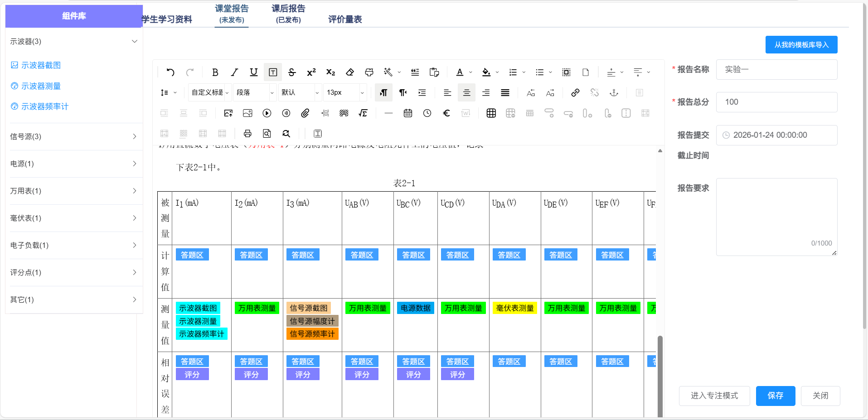Attach a file using the paperclip icon
The height and width of the screenshot is (420, 868).
pos(305,113)
